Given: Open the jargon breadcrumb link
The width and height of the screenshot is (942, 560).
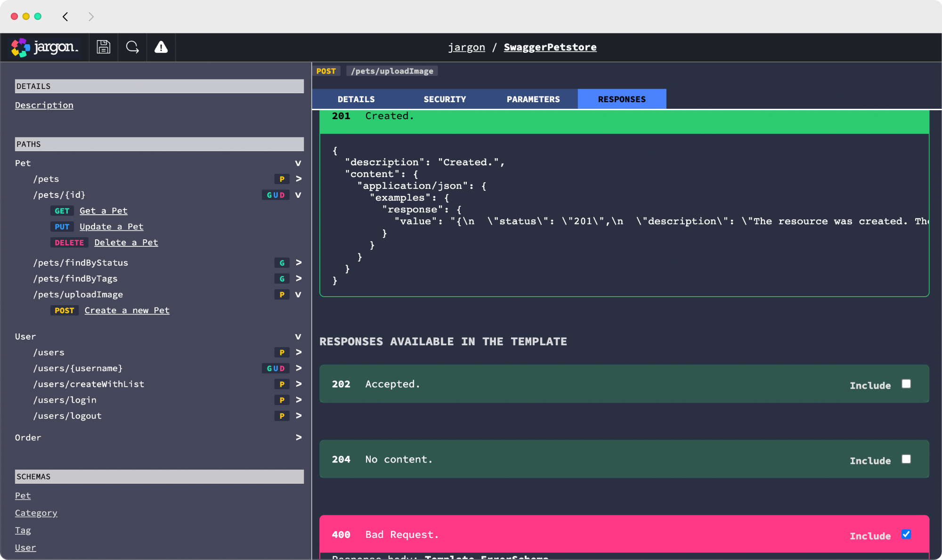Looking at the screenshot, I should point(466,47).
